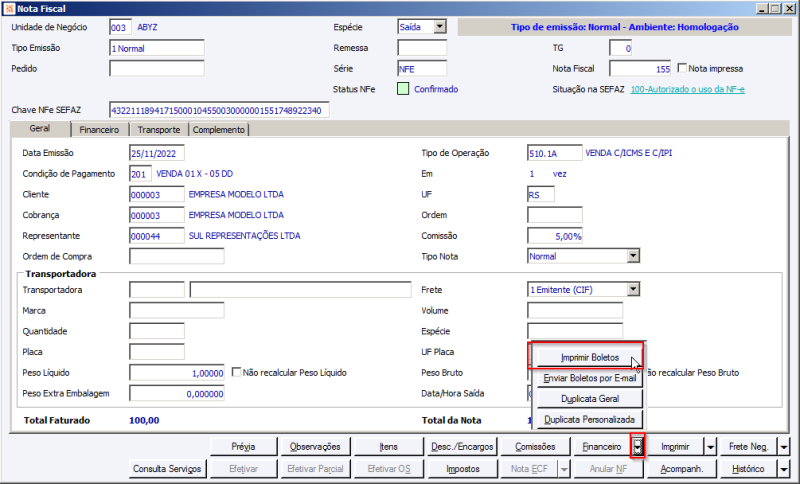
Task: Click the Remessa input field
Action: click(422, 48)
